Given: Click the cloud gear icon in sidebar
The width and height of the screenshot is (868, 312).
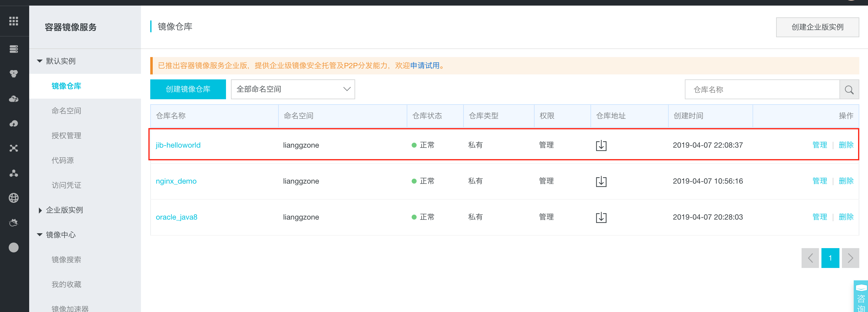Looking at the screenshot, I should pyautogui.click(x=13, y=222).
